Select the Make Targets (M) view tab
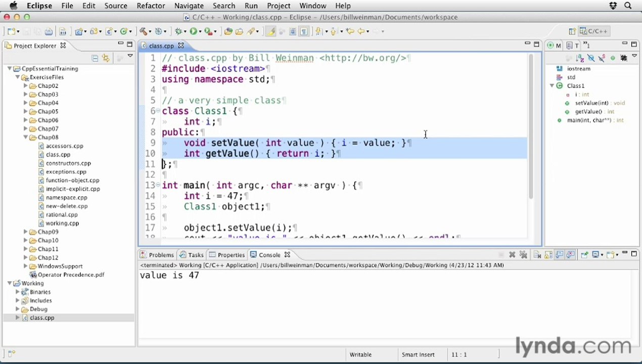 (555, 45)
